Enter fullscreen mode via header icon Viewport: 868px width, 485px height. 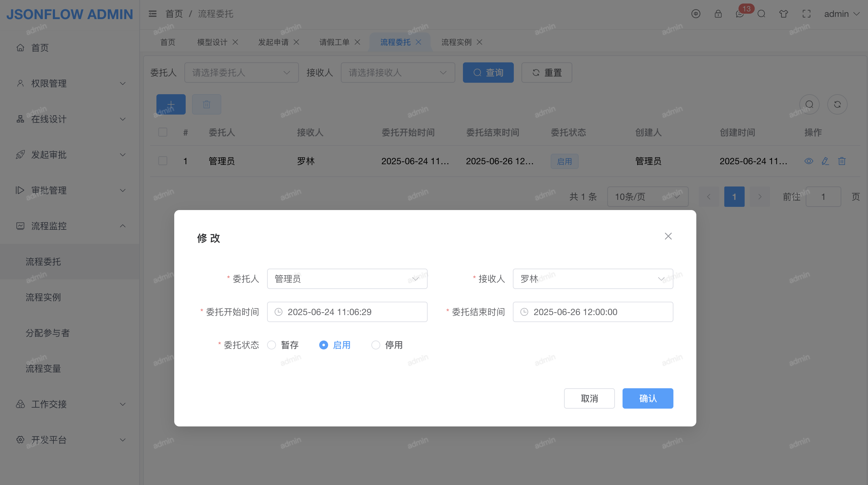(807, 14)
